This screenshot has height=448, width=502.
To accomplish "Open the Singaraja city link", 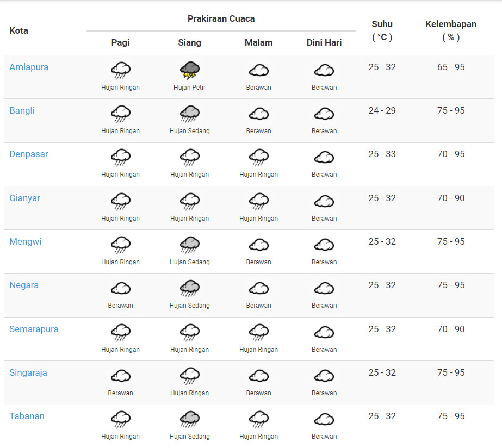I will pos(28,372).
